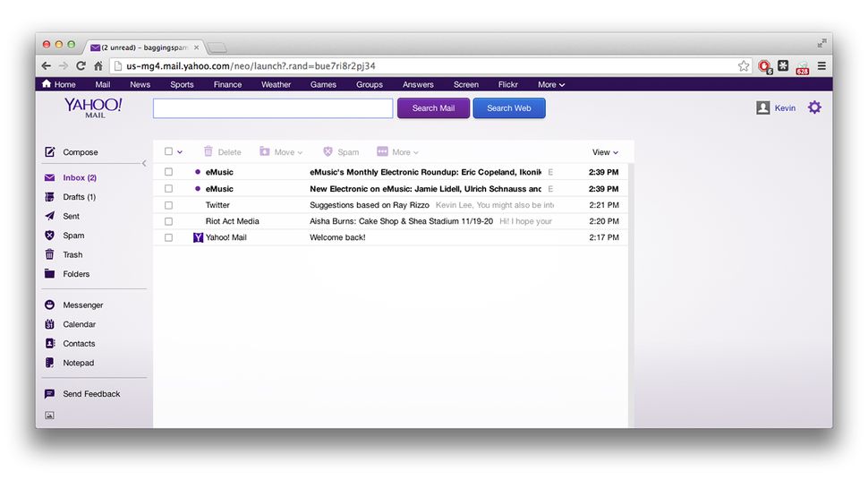Toggle the select-all messages checkbox
The width and height of the screenshot is (868, 489).
pos(168,151)
